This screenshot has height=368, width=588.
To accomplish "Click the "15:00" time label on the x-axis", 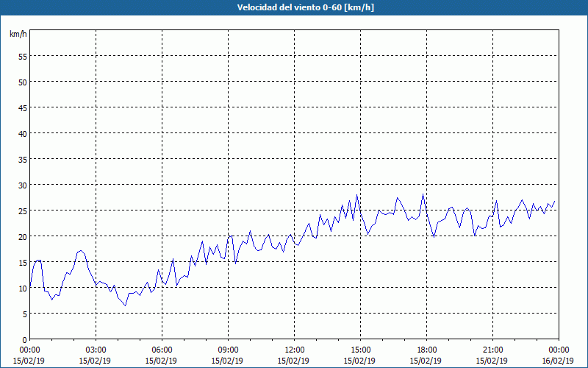I will click(x=360, y=350).
